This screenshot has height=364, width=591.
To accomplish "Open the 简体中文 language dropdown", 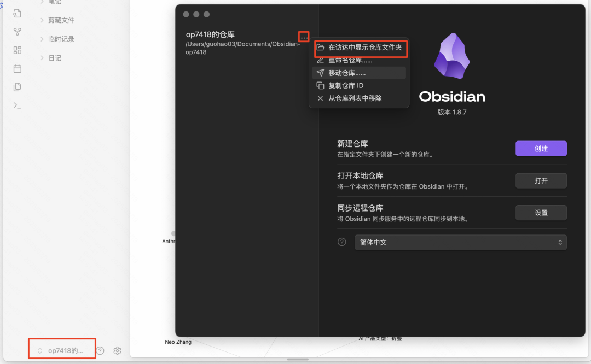I will point(460,242).
